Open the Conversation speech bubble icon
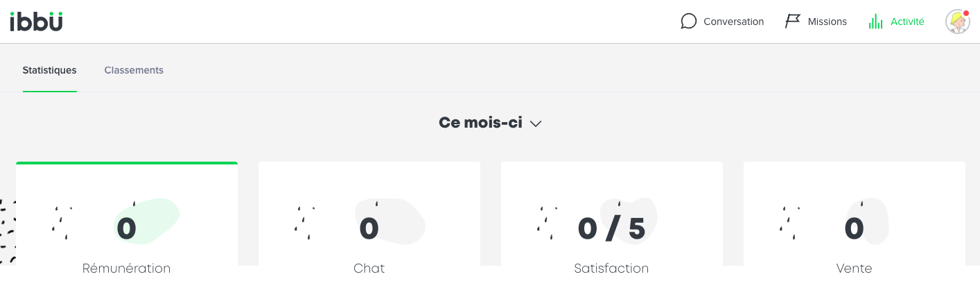 688,22
